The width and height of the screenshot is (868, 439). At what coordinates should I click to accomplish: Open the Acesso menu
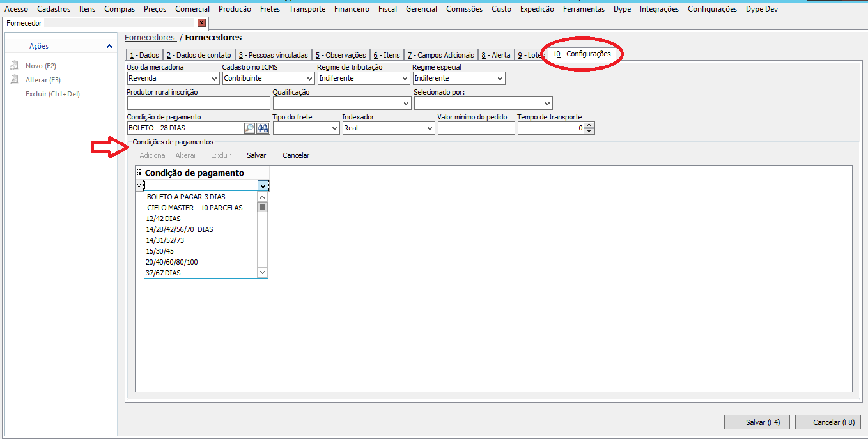point(16,9)
